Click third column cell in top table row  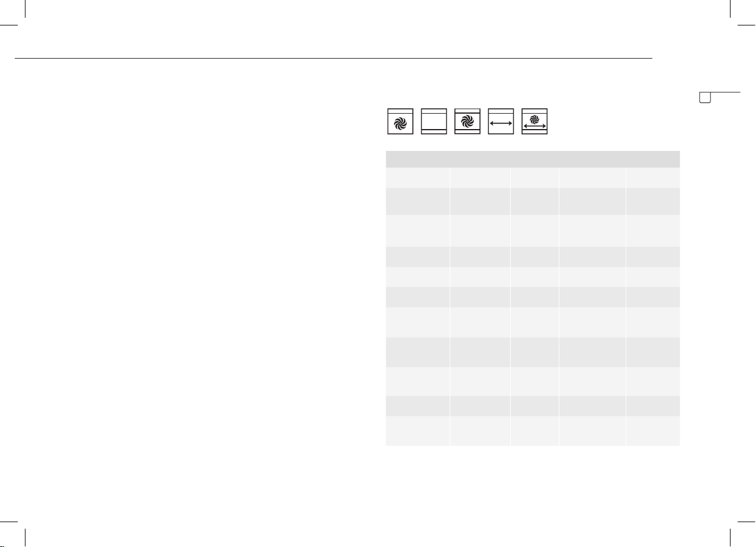coord(534,177)
